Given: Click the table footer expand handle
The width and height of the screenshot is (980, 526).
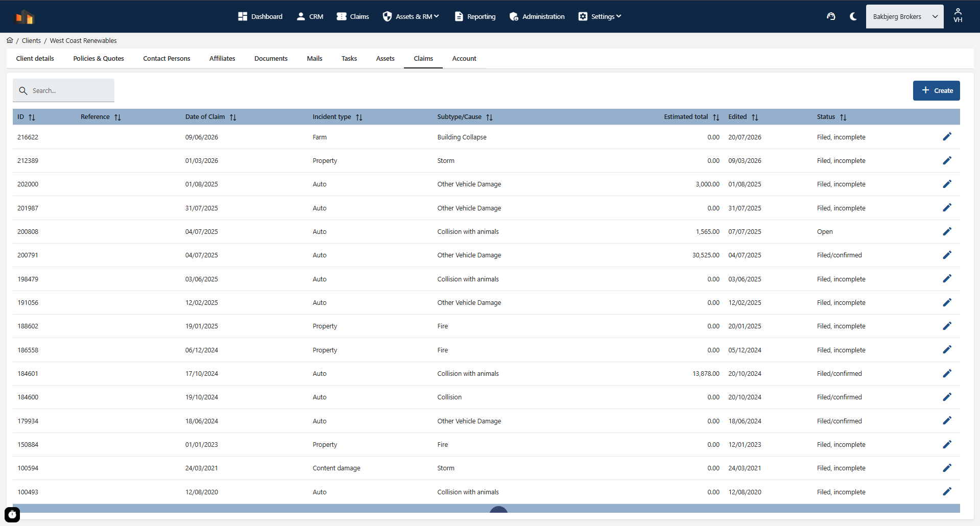Looking at the screenshot, I should [x=498, y=509].
